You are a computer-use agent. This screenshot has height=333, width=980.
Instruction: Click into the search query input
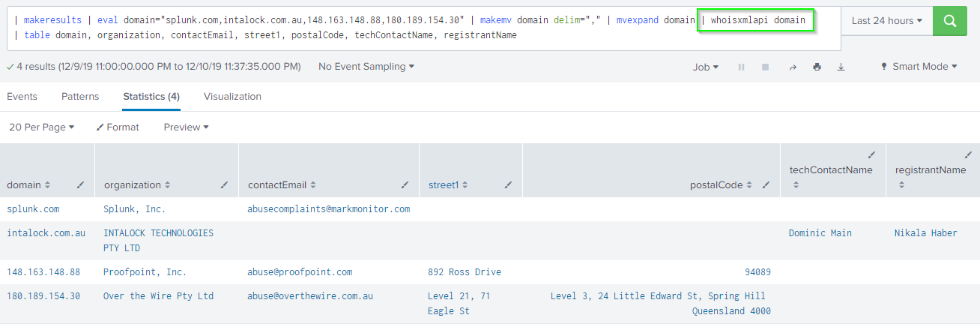[423, 28]
